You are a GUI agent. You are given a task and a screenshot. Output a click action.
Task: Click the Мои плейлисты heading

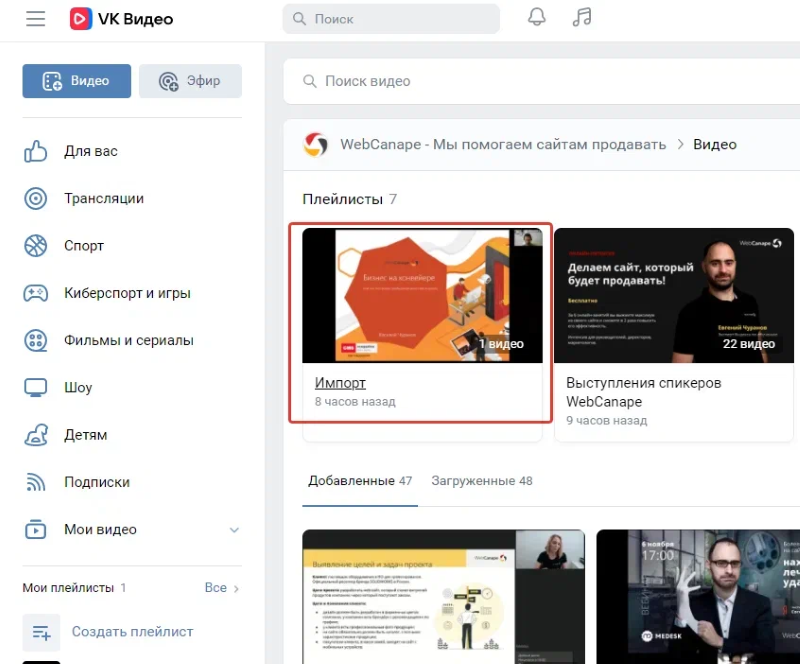tap(74, 588)
